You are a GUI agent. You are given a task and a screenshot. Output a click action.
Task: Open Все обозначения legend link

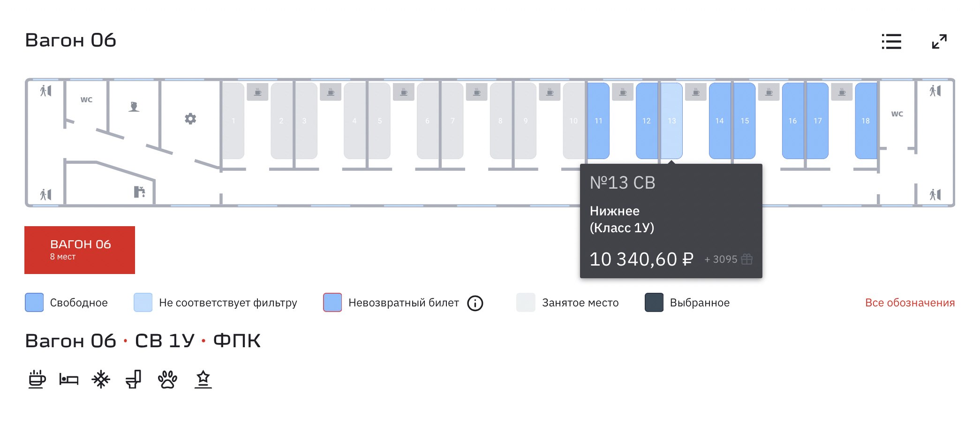[x=910, y=303]
